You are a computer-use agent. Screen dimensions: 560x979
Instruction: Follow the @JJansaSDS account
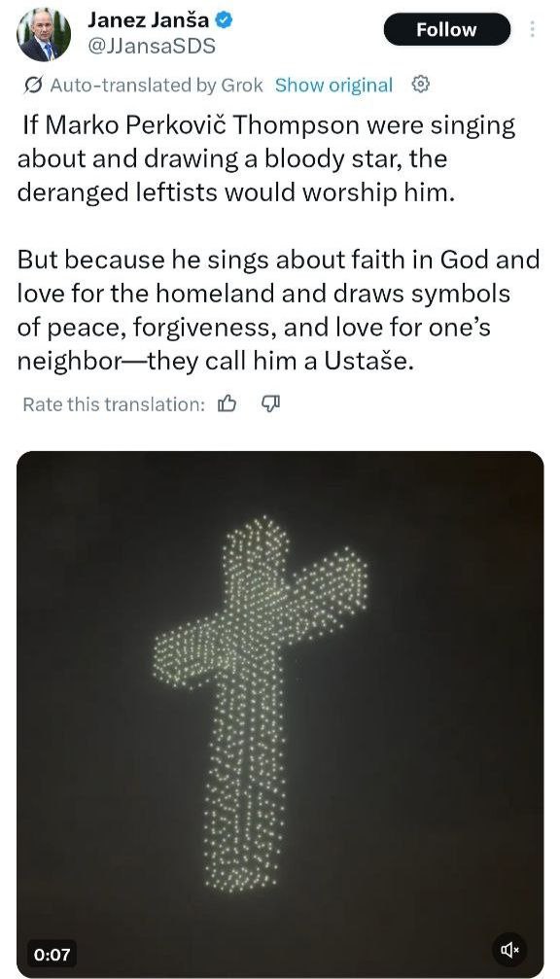(446, 29)
